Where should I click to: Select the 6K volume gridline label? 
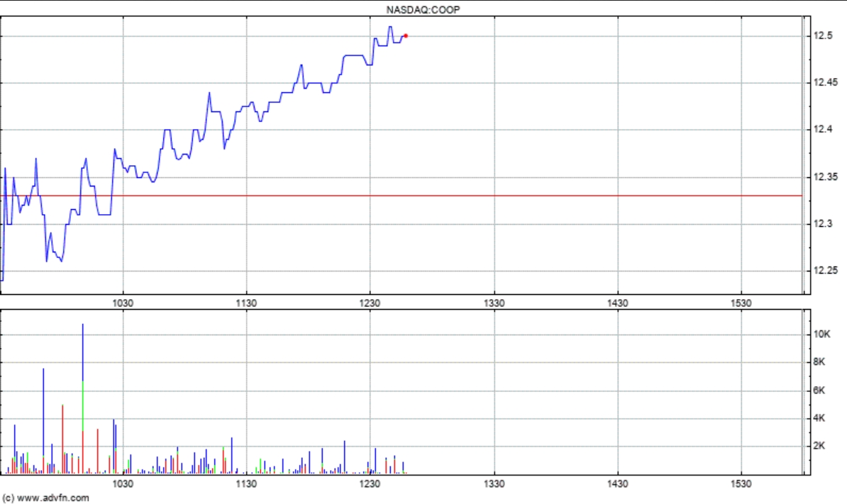pos(820,389)
